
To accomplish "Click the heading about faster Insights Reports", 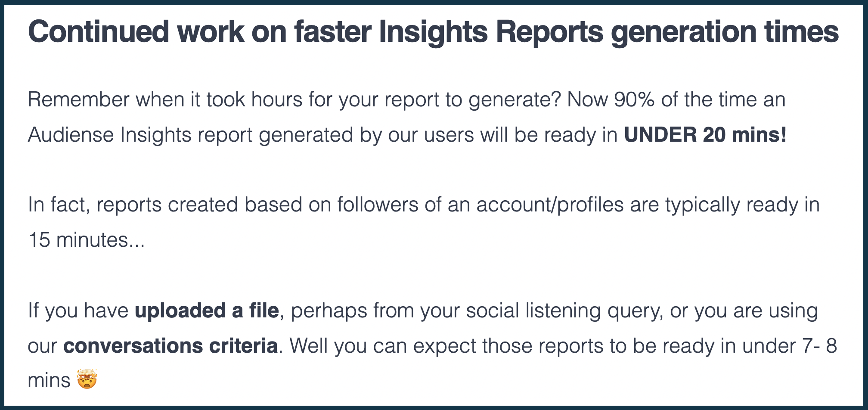I will (x=433, y=32).
